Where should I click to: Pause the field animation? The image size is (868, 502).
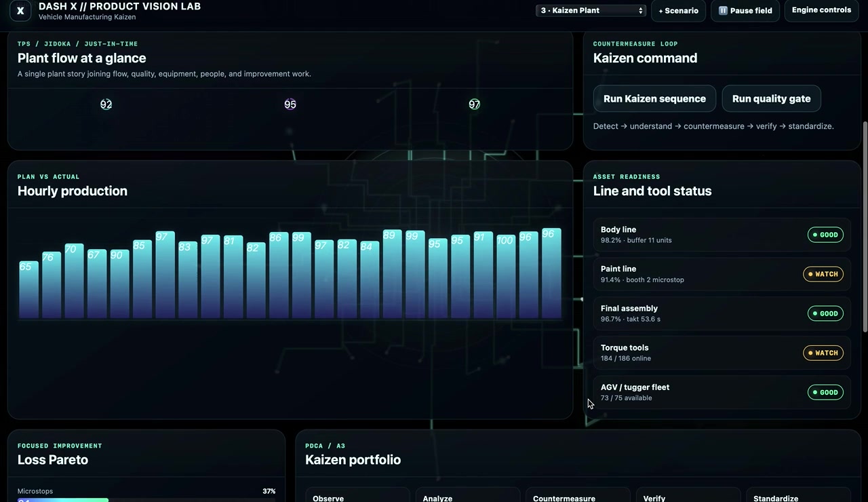pos(745,11)
